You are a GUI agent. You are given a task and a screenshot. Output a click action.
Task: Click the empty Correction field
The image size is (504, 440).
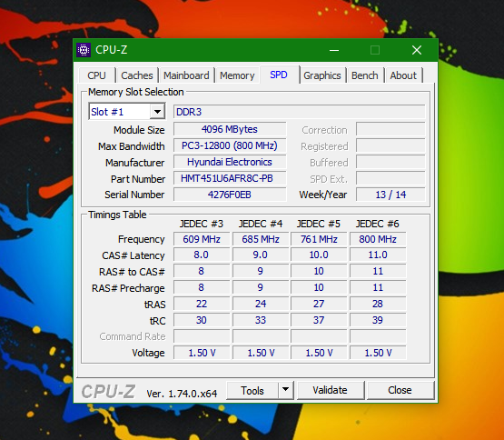(390, 129)
